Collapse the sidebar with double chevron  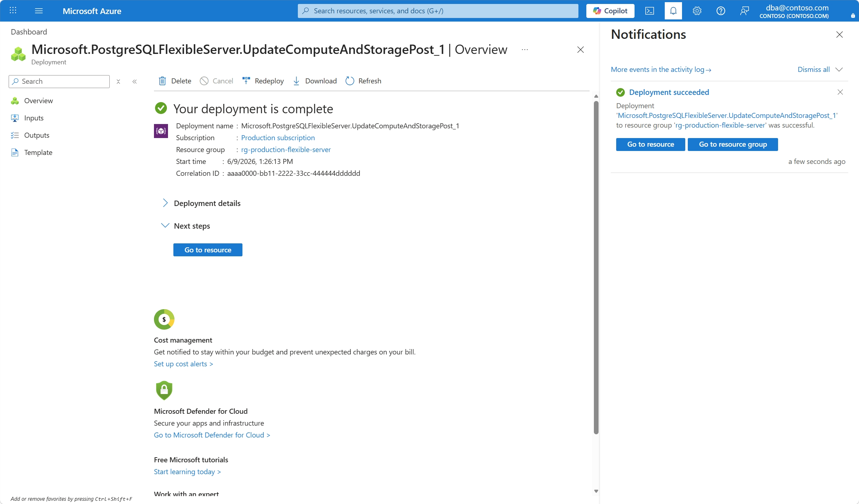click(135, 82)
